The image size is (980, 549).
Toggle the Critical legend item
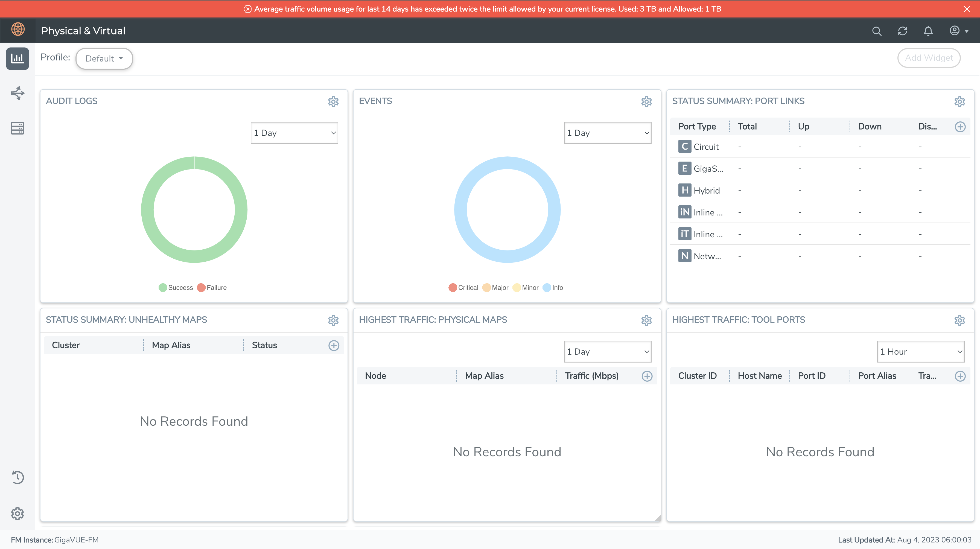pos(463,288)
